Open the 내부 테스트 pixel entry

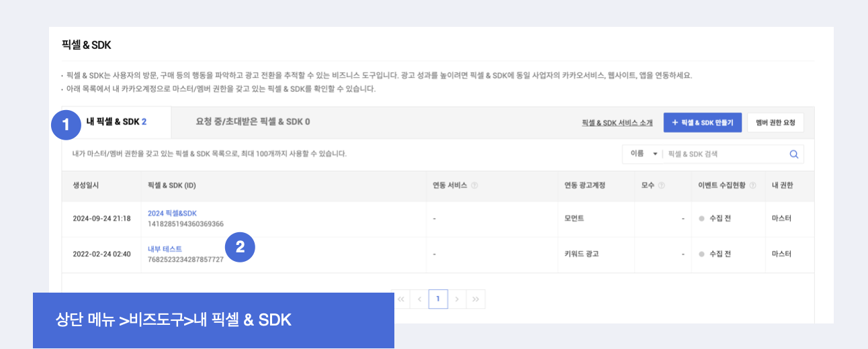165,249
